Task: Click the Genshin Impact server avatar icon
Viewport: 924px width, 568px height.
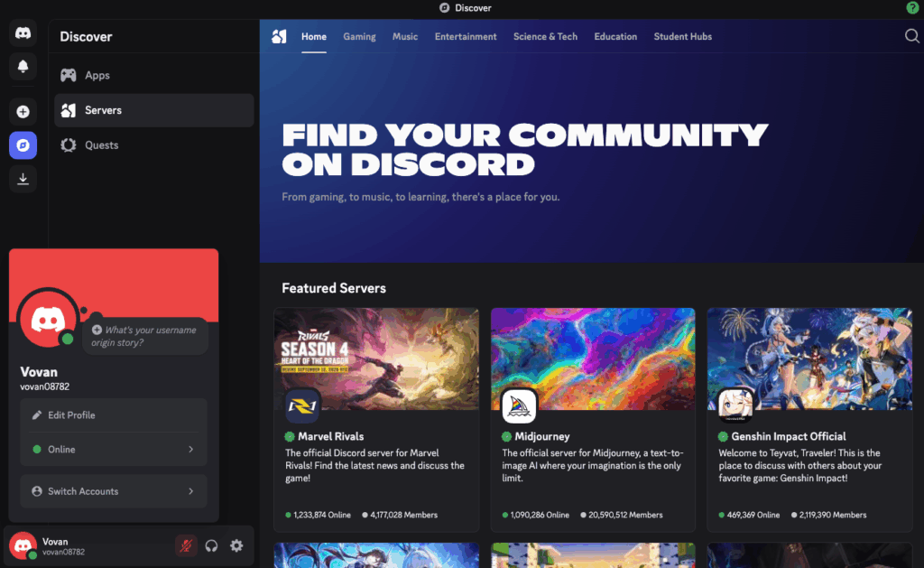Action: pos(735,405)
